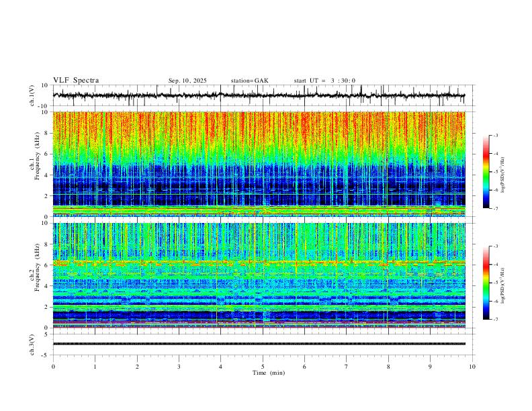Image resolution: width=532 pixels, height=411 pixels.
Task: Select the 'start UT = 3 :30: 0' text
Action: [324, 81]
